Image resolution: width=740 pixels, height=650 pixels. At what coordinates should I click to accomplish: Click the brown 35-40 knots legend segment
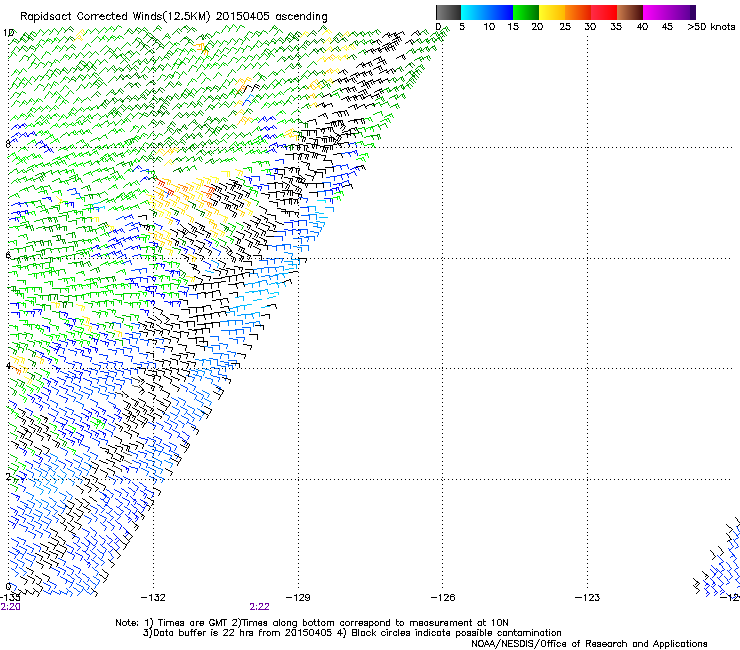point(630,12)
